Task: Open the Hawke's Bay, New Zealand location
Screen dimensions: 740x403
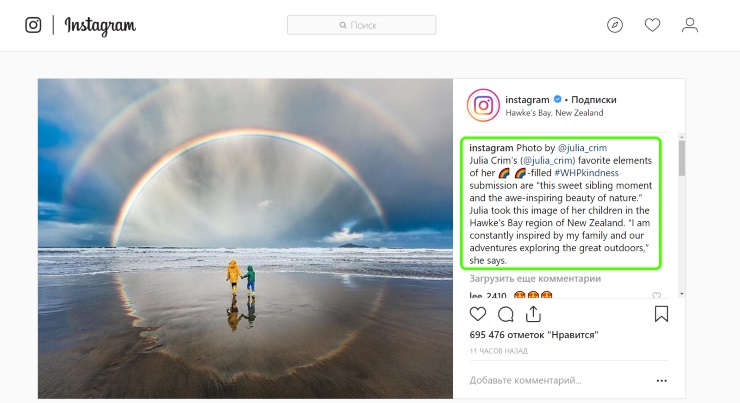Action: (x=554, y=113)
